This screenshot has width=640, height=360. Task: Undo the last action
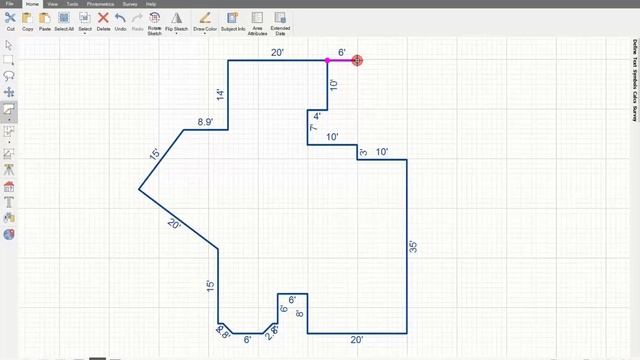[120, 18]
